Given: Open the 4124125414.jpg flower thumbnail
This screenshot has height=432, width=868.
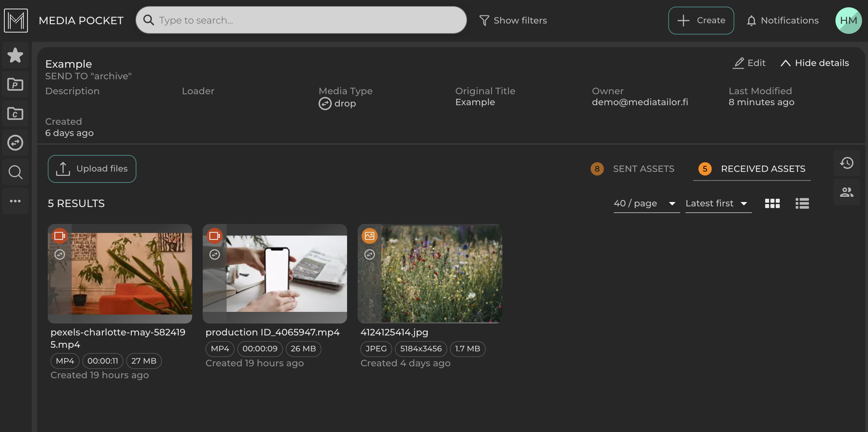Looking at the screenshot, I should tap(430, 274).
